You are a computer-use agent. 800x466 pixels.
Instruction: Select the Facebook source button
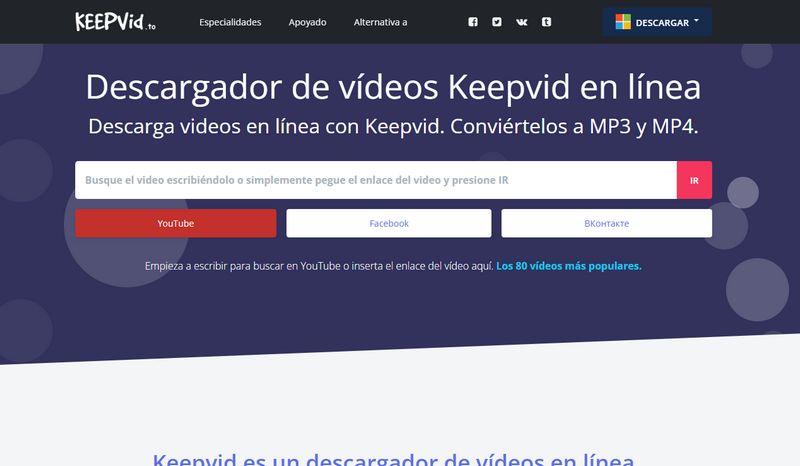click(389, 223)
